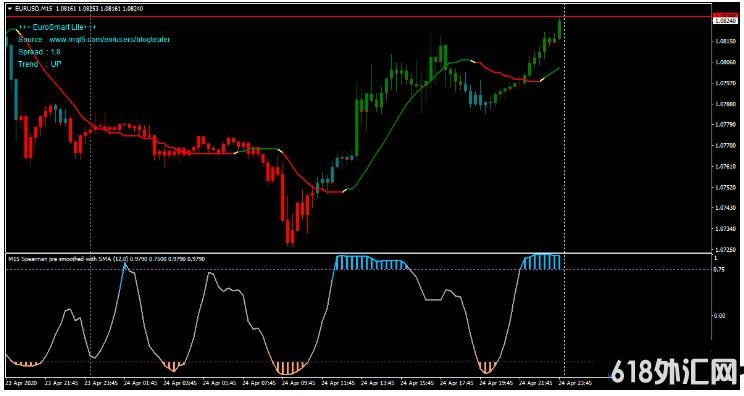744x396 pixels.
Task: Click the 1.08150 price scale label
Action: (x=726, y=41)
